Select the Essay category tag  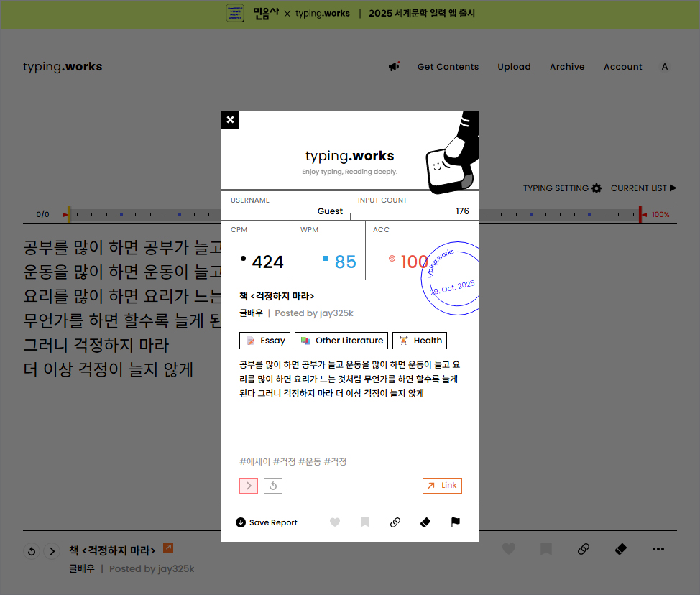265,341
